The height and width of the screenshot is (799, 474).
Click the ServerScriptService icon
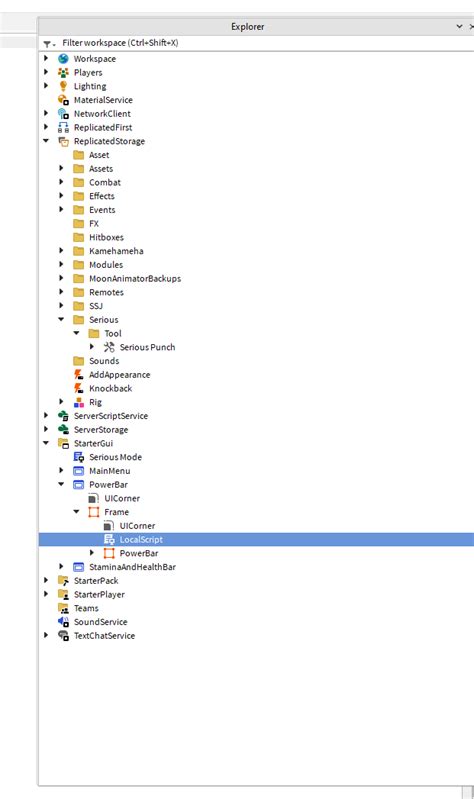point(63,416)
